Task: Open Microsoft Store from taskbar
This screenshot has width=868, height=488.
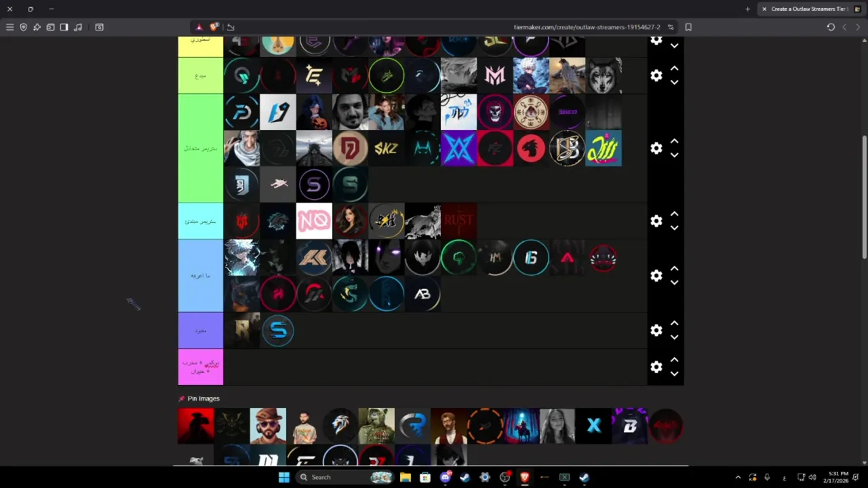Action: (425, 477)
